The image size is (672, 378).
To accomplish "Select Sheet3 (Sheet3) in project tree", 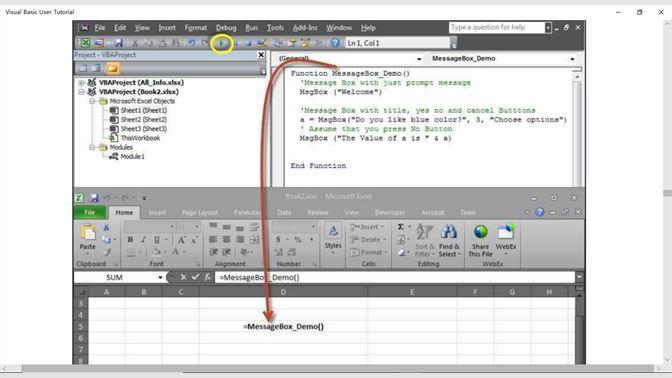I will tap(144, 129).
